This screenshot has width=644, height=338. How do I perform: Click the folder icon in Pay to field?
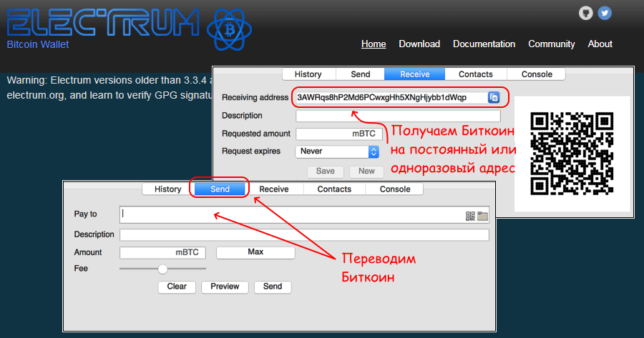(482, 216)
